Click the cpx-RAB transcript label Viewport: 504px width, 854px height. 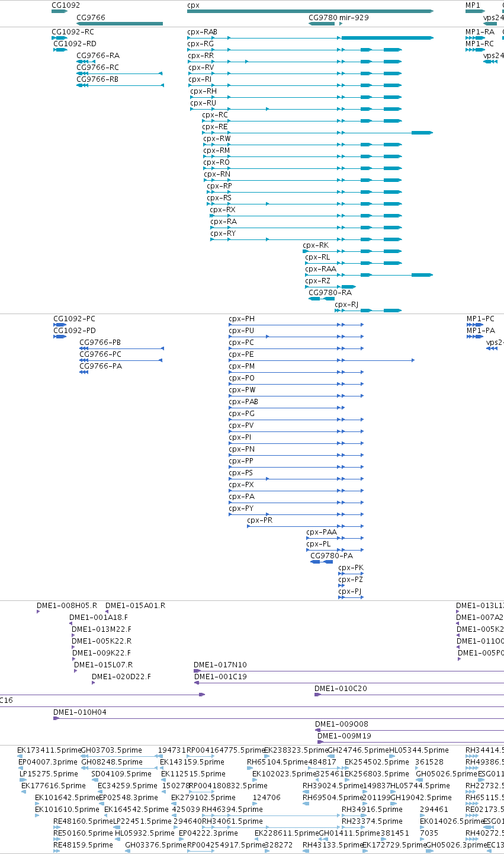coord(202,32)
